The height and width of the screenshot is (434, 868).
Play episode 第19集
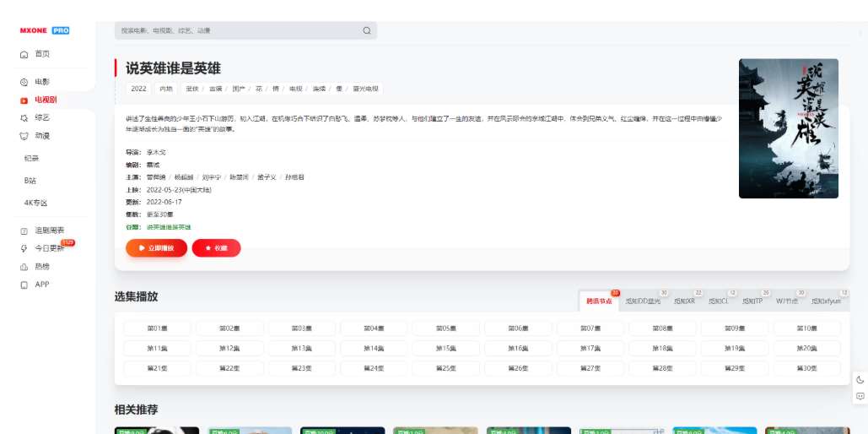point(735,349)
